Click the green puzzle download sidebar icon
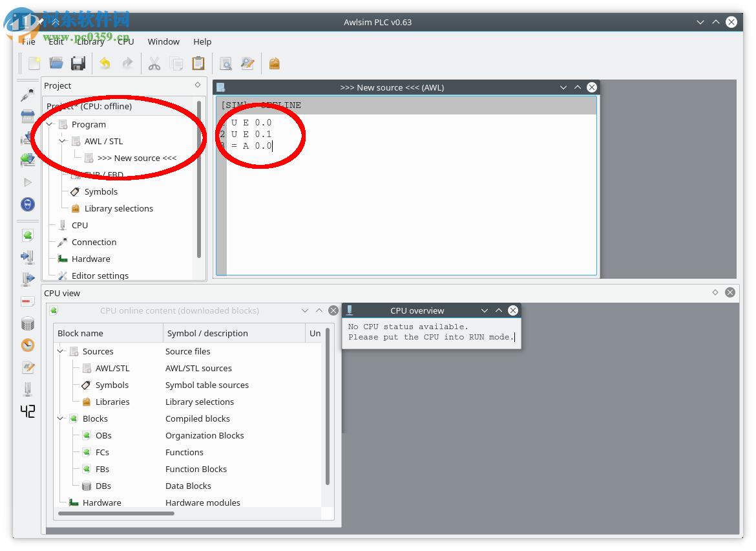This screenshot has height=551, width=756. [x=28, y=160]
